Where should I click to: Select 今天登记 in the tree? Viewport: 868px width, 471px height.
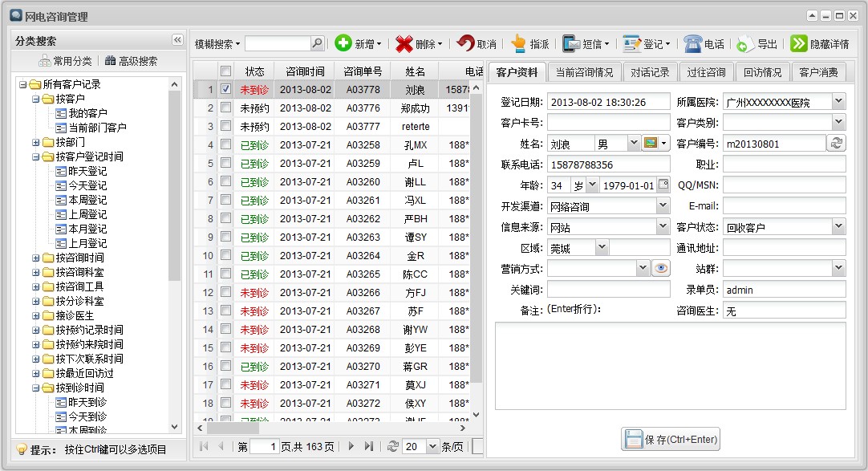87,185
